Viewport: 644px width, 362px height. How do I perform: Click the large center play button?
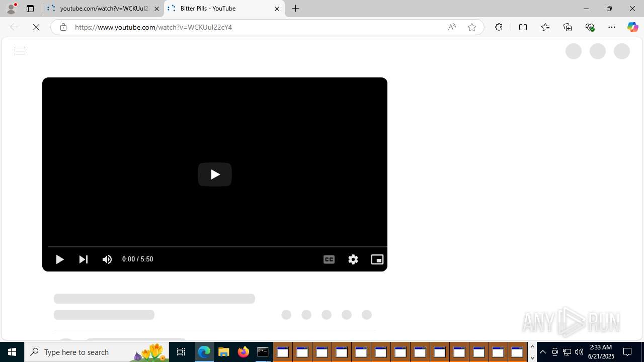click(215, 174)
